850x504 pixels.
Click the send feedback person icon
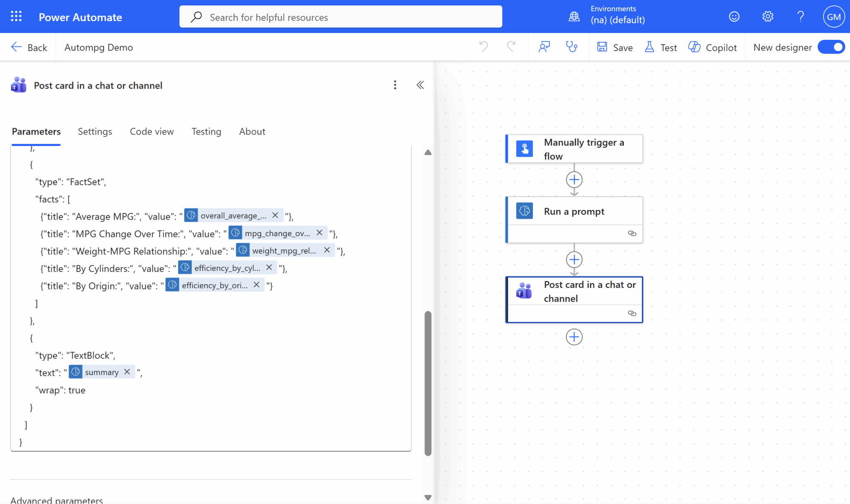click(x=544, y=47)
